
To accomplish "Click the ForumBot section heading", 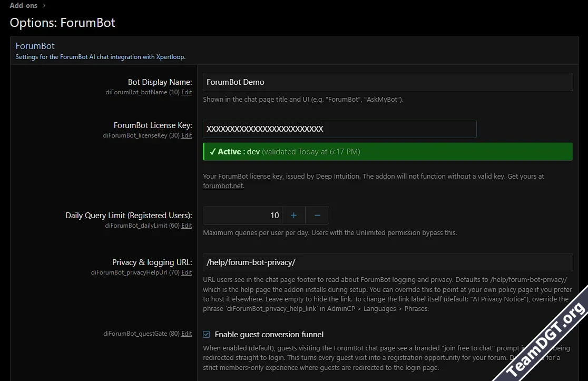I will tap(35, 46).
